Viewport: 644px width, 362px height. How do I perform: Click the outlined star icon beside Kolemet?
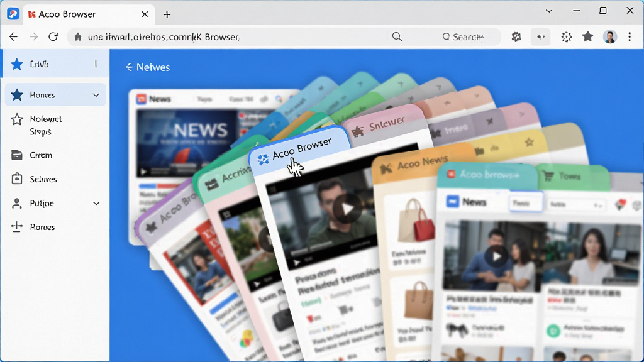pos(17,119)
